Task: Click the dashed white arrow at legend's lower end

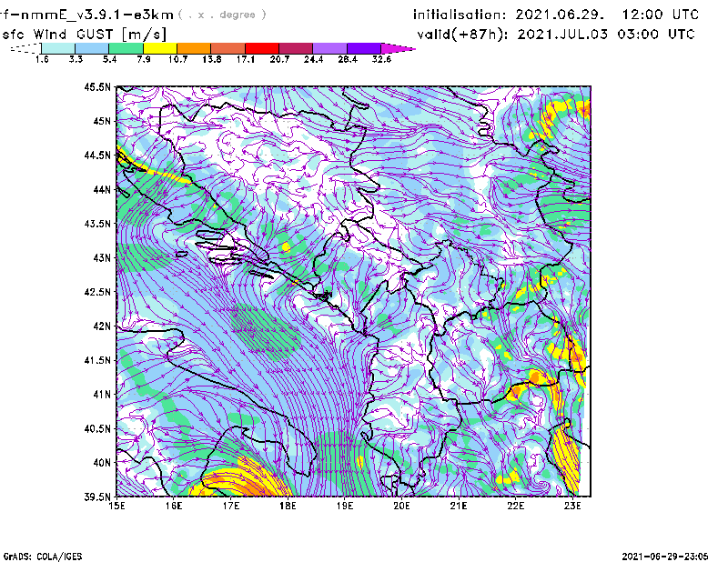Action: pos(26,48)
